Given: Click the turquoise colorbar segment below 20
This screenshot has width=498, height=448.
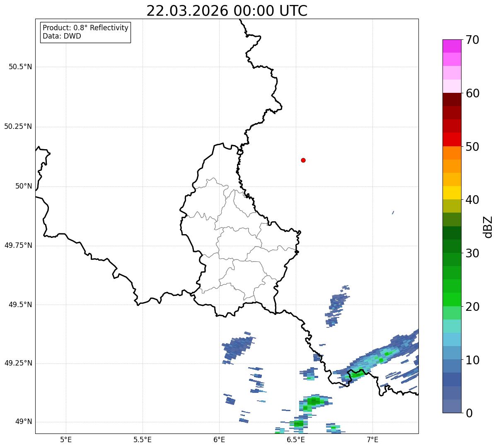Looking at the screenshot, I should [x=452, y=326].
